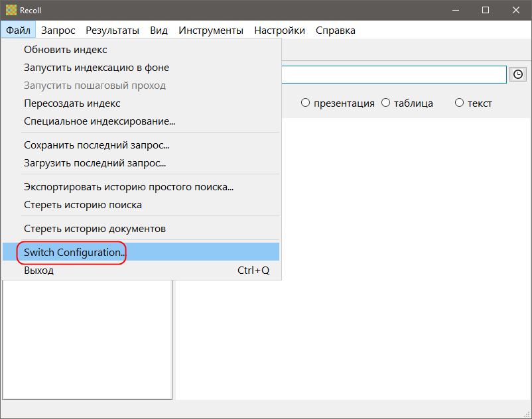Click Стереть историю документов
This screenshot has height=419, width=532.
[95, 228]
